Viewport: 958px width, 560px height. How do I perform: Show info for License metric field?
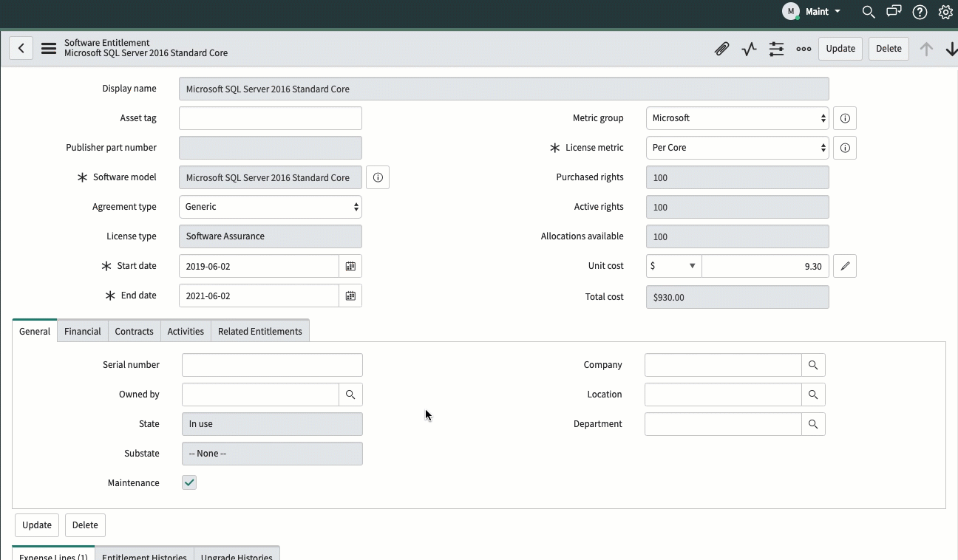pos(845,148)
